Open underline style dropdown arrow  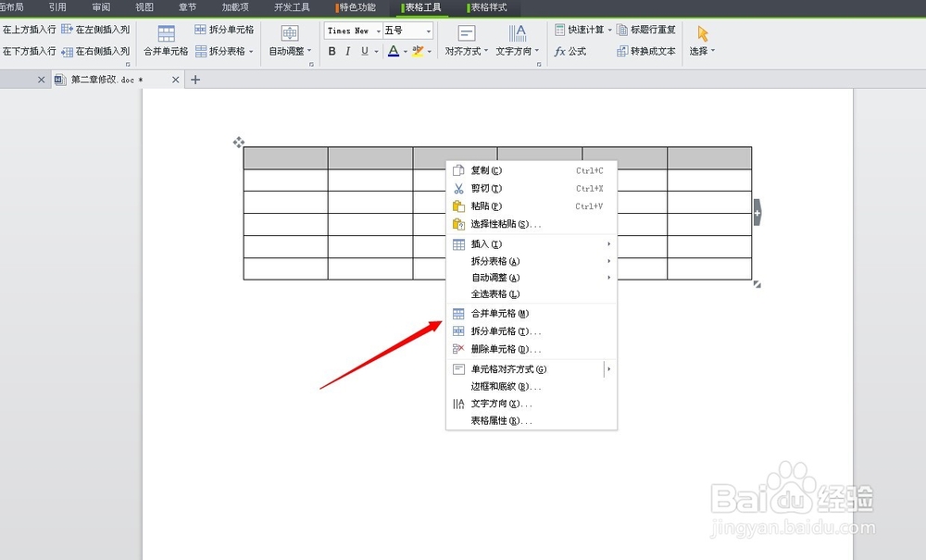point(376,52)
